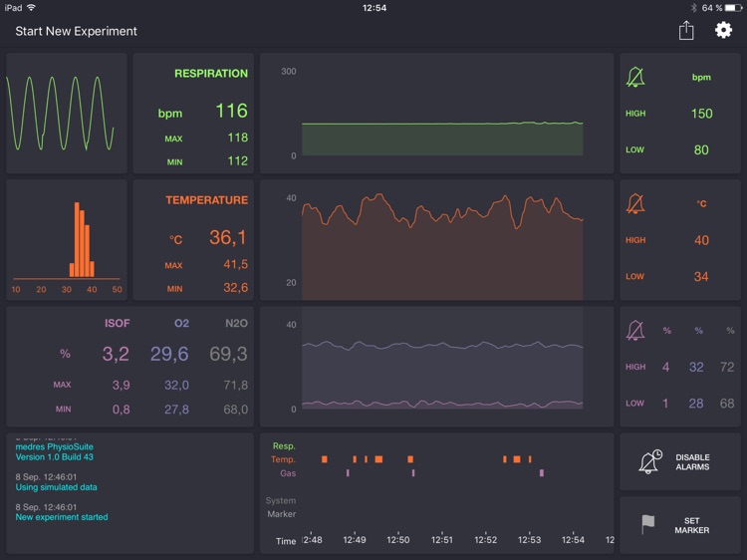Click O2 column header
The height and width of the screenshot is (560, 747).
coord(181,323)
